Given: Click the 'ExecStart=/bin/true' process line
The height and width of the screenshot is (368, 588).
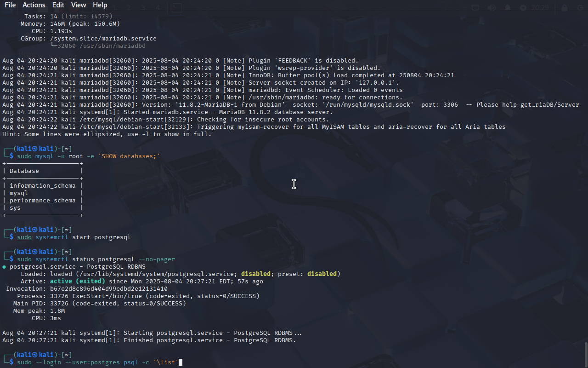Looking at the screenshot, I should 138,296.
